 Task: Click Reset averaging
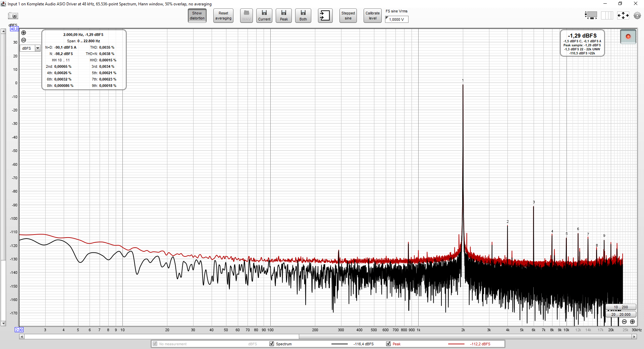tap(223, 16)
